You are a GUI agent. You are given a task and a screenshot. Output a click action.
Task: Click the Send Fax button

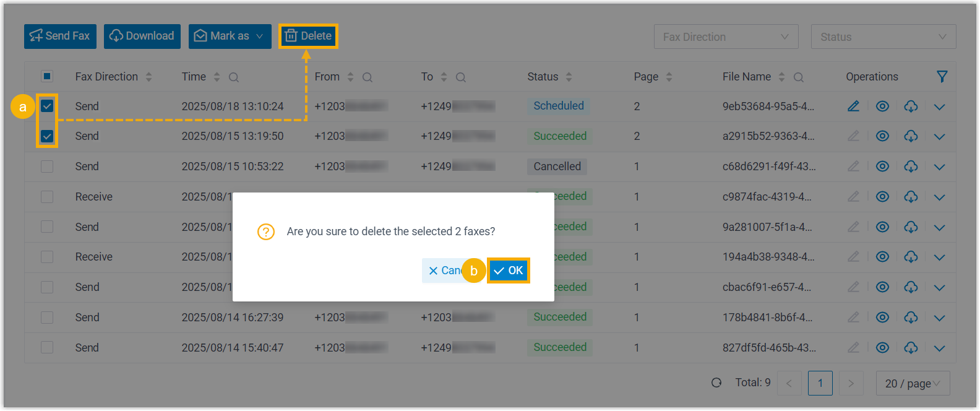click(60, 37)
